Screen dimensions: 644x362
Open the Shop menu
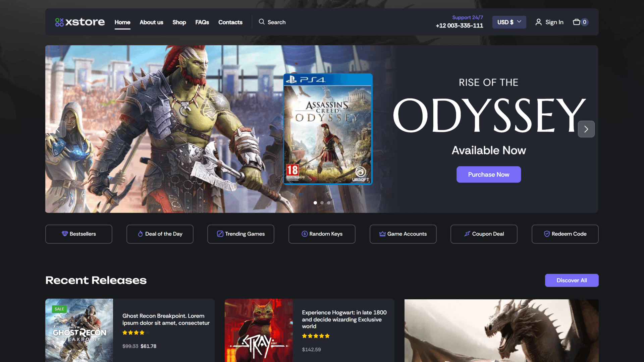(179, 22)
